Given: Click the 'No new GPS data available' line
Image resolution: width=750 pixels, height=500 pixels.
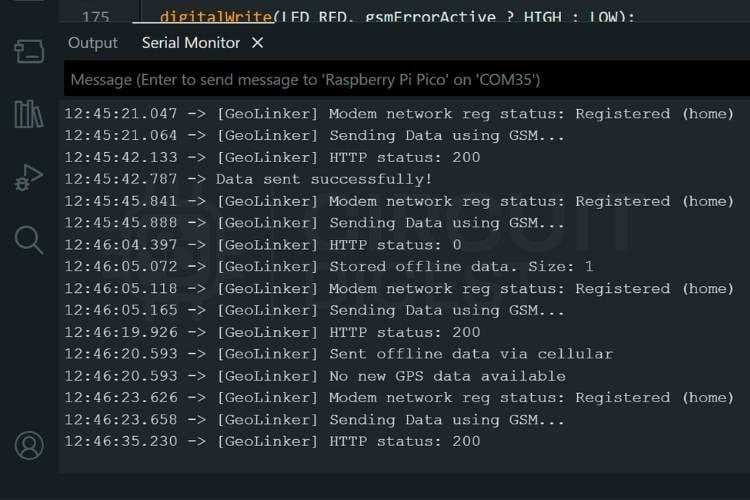Looking at the screenshot, I should pyautogui.click(x=315, y=376).
